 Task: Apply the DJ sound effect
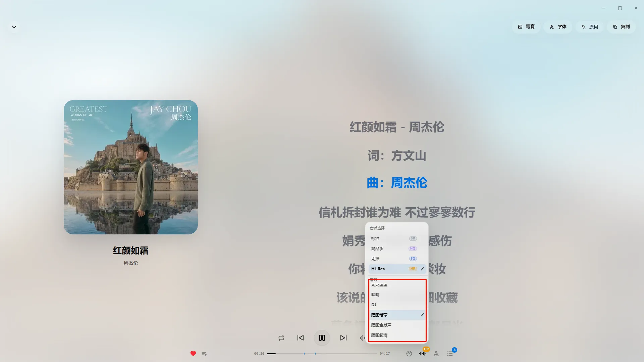pyautogui.click(x=397, y=305)
